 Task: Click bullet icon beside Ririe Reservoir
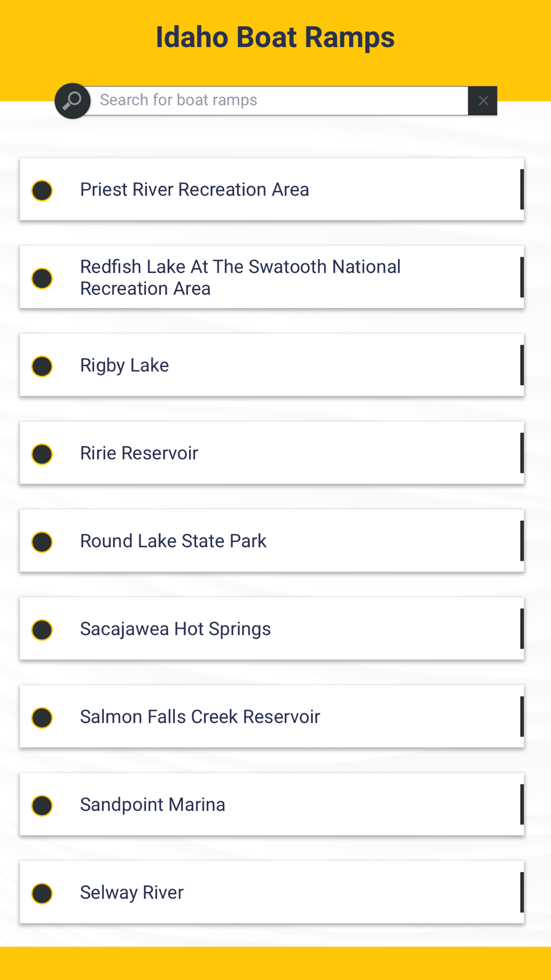tap(42, 454)
